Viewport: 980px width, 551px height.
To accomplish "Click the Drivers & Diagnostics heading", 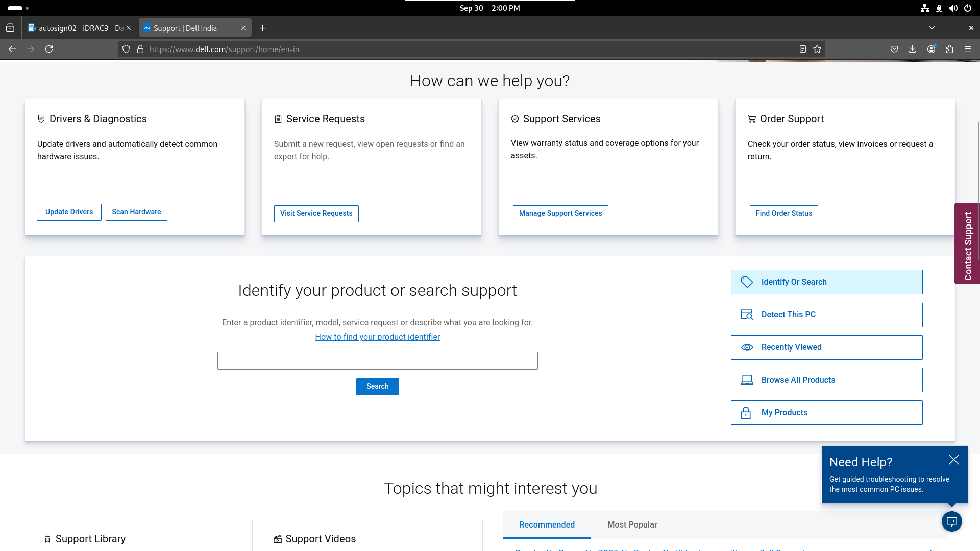I will pos(98,119).
